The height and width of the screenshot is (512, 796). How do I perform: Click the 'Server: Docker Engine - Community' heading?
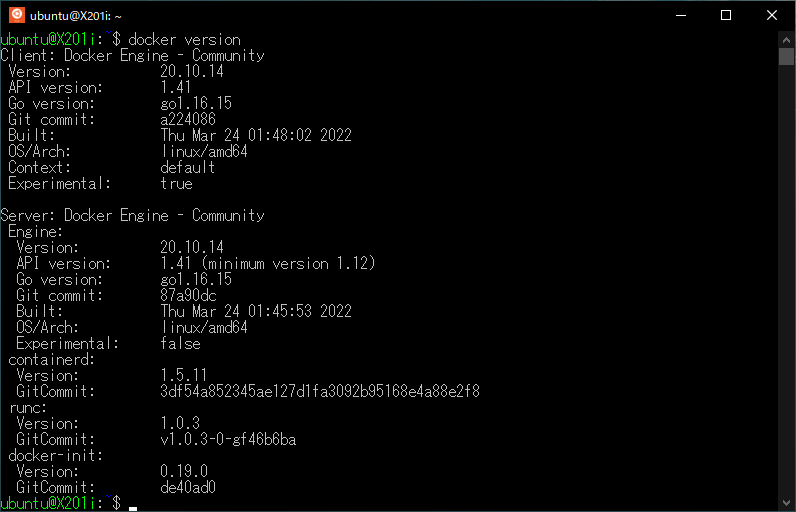(x=132, y=215)
